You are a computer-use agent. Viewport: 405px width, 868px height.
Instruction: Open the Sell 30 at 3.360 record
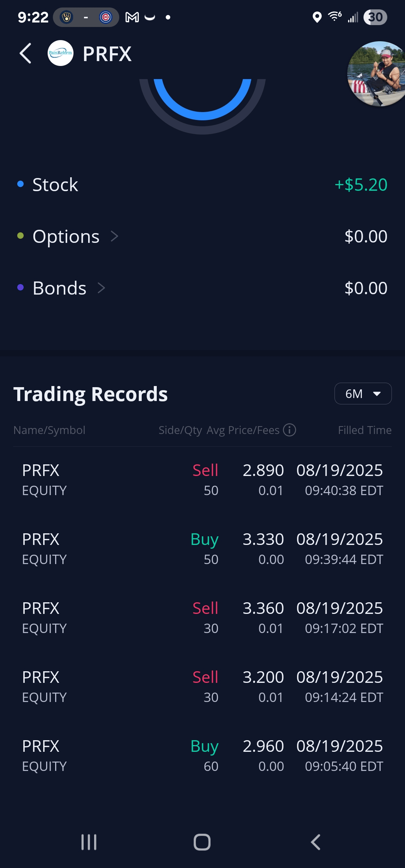tap(202, 618)
